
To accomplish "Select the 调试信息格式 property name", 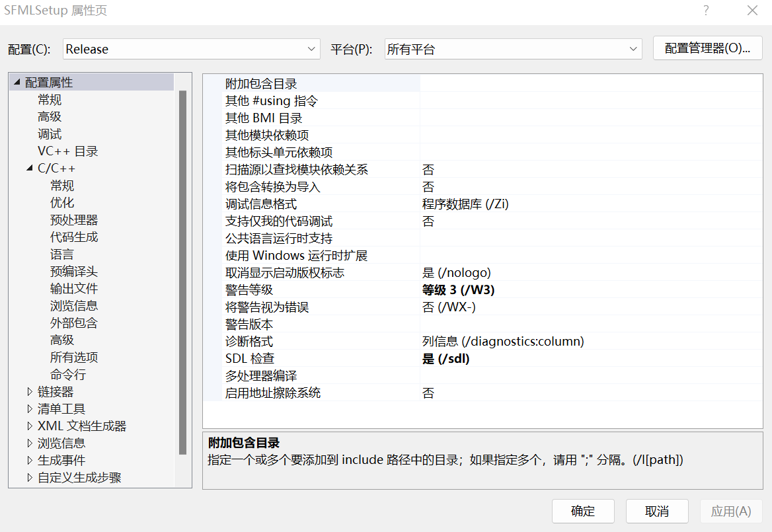I will pos(261,204).
